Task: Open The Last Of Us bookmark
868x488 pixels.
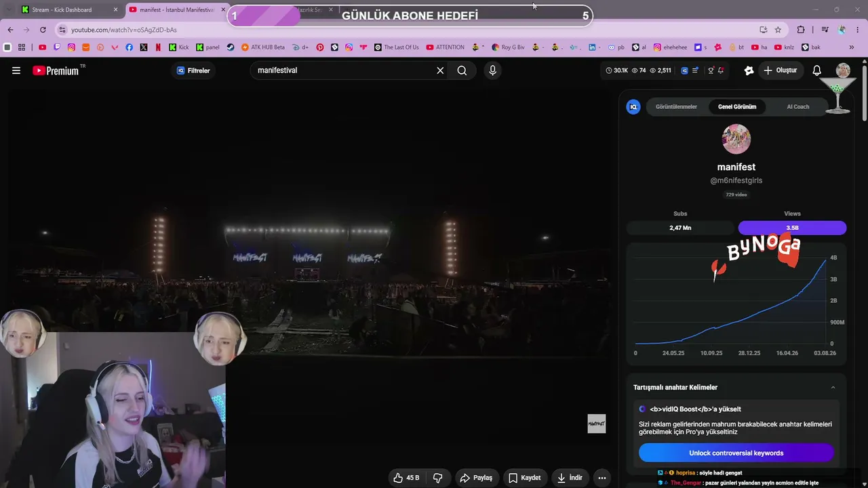Action: pyautogui.click(x=395, y=47)
